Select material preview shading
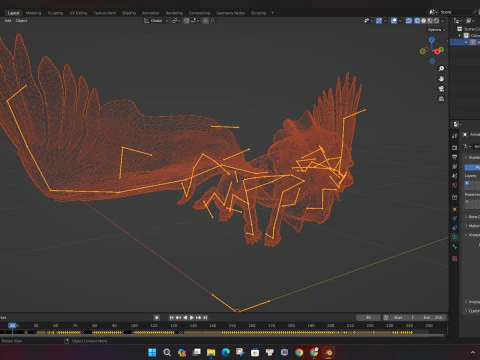Image resolution: width=480 pixels, height=360 pixels. coord(430,21)
